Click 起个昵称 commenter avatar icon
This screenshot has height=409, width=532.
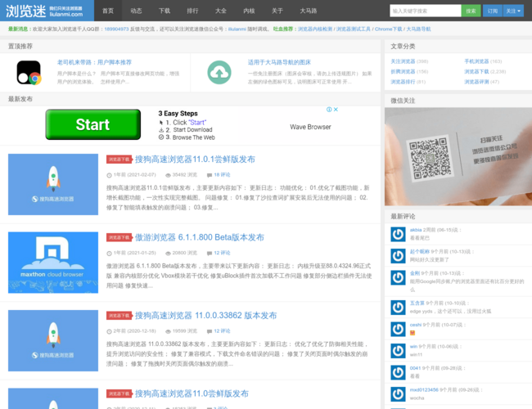[398, 256]
